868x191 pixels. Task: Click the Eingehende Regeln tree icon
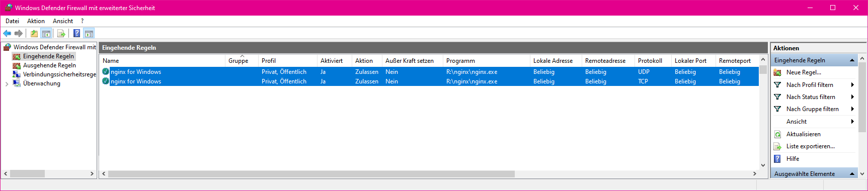point(17,56)
